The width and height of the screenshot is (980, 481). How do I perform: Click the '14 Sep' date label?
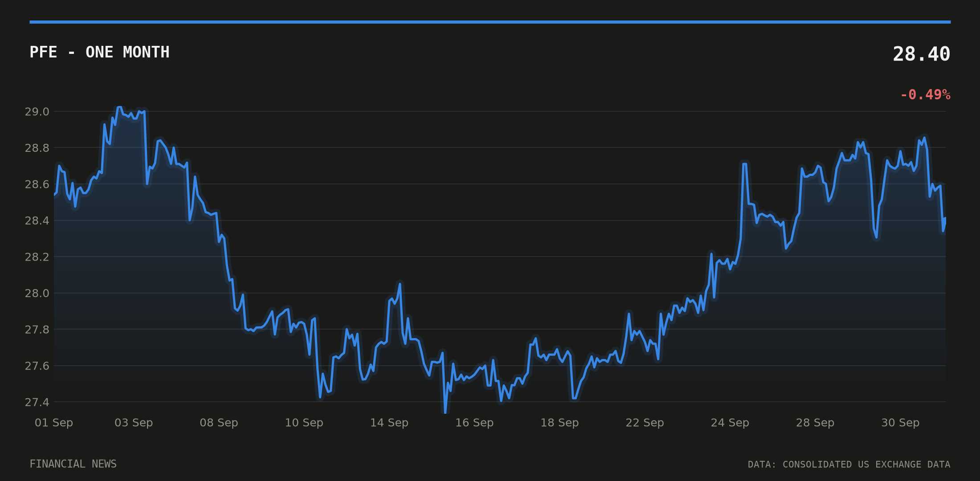[x=389, y=423]
